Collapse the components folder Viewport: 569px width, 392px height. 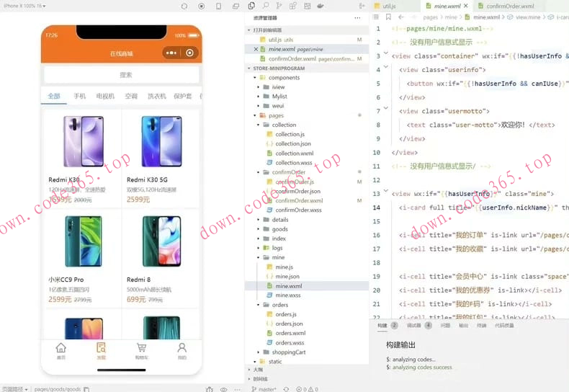(x=255, y=78)
